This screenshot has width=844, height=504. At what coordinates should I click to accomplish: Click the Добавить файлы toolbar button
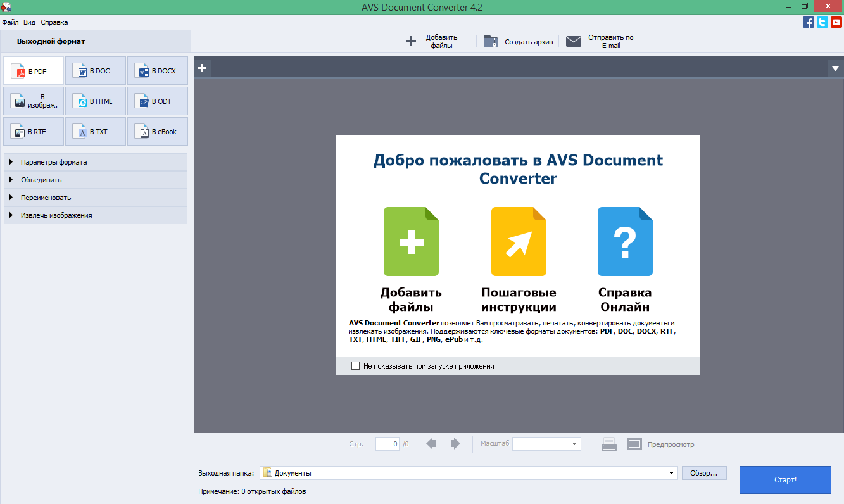pyautogui.click(x=432, y=42)
